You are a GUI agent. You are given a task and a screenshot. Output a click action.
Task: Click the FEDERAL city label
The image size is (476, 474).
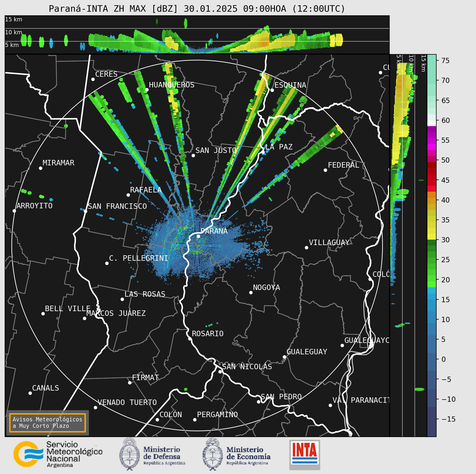[343, 165]
